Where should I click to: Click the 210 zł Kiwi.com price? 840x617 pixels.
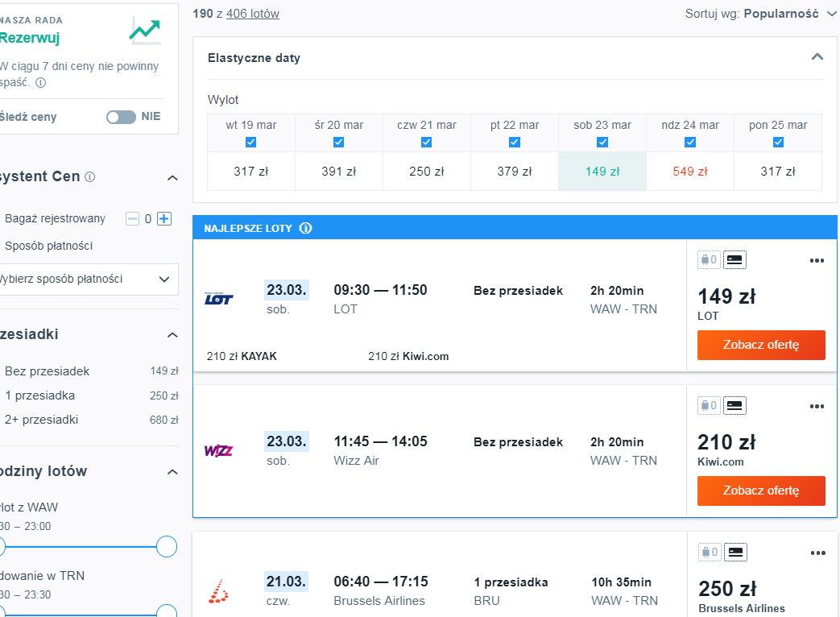click(x=726, y=442)
